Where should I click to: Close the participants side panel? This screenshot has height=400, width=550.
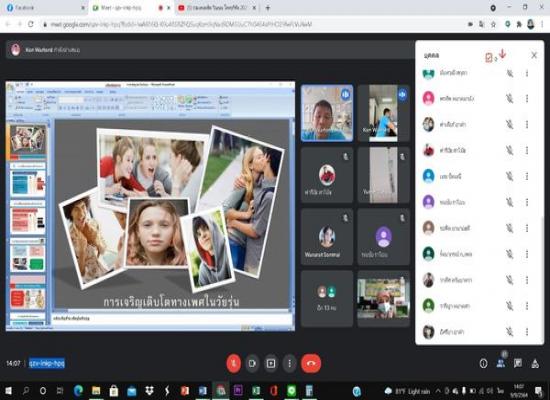534,55
